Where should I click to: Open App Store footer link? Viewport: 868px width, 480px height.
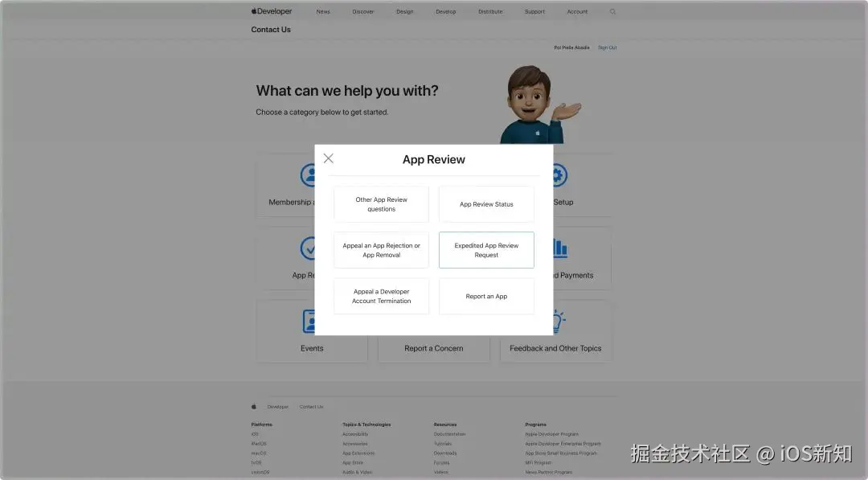353,462
